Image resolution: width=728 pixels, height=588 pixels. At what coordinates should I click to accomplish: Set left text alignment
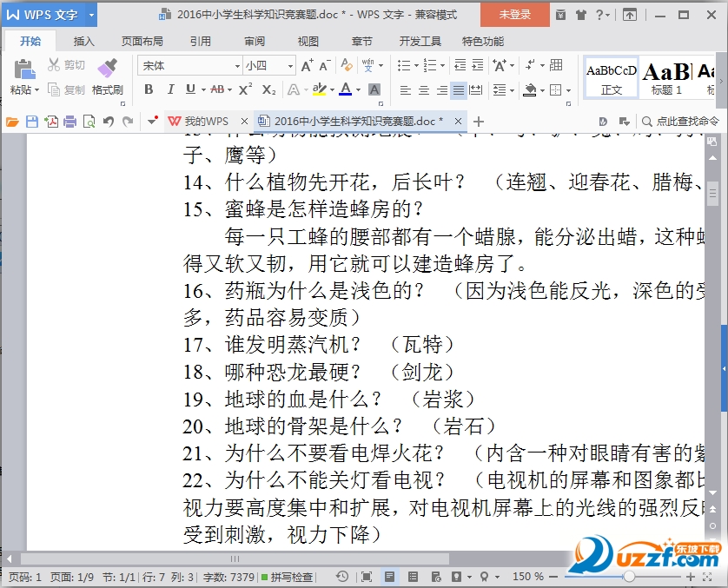406,89
